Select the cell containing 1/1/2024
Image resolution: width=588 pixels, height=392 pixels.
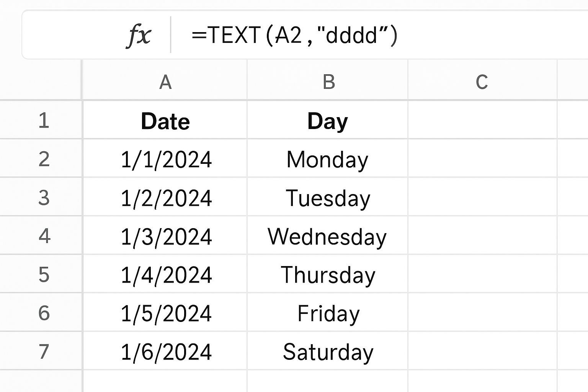pos(166,159)
